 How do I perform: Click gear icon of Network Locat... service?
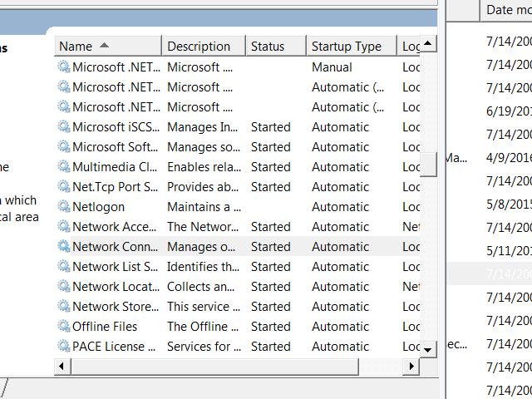(x=64, y=287)
